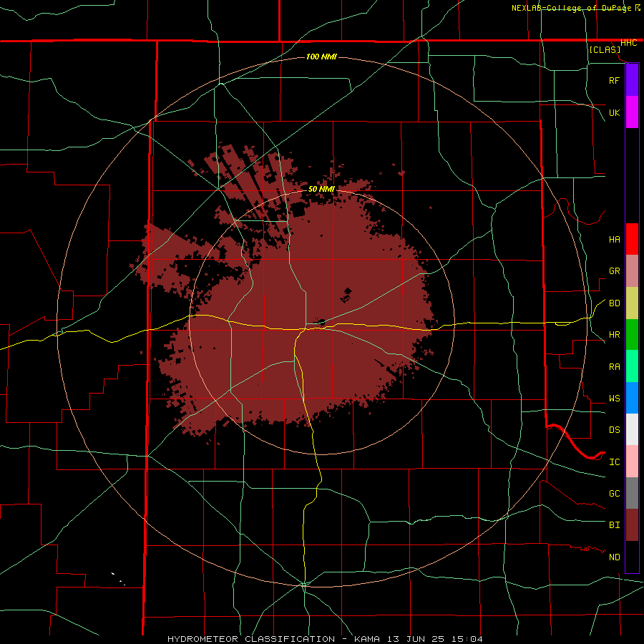Click the [CLAS] units label
The image size is (644, 644).
tap(605, 49)
